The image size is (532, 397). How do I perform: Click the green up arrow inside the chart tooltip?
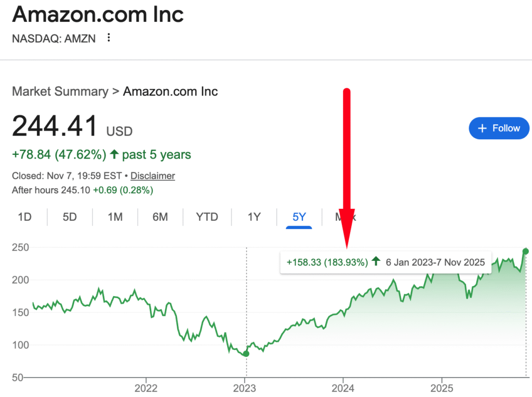click(x=376, y=261)
